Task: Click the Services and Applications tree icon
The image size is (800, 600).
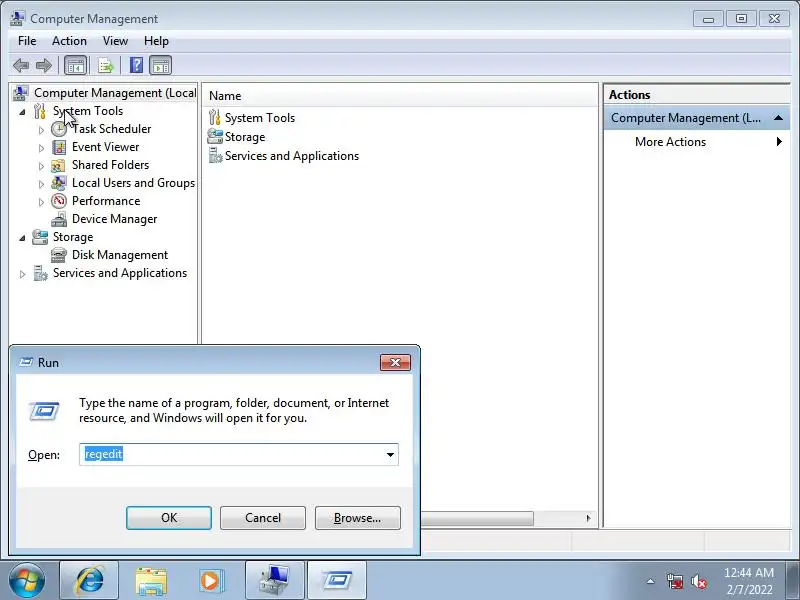Action: [40, 273]
